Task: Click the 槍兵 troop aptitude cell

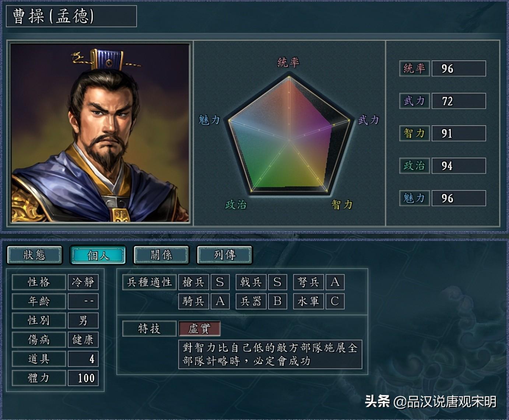Action: click(x=193, y=282)
